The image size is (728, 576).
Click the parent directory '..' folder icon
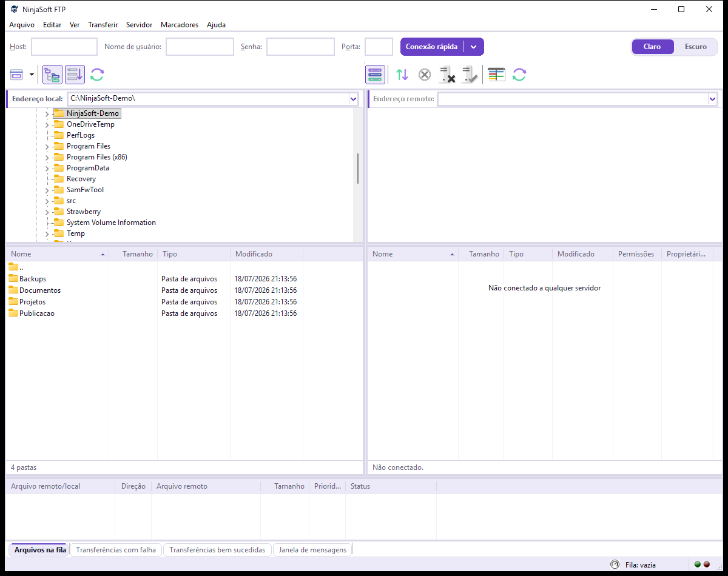[13, 267]
